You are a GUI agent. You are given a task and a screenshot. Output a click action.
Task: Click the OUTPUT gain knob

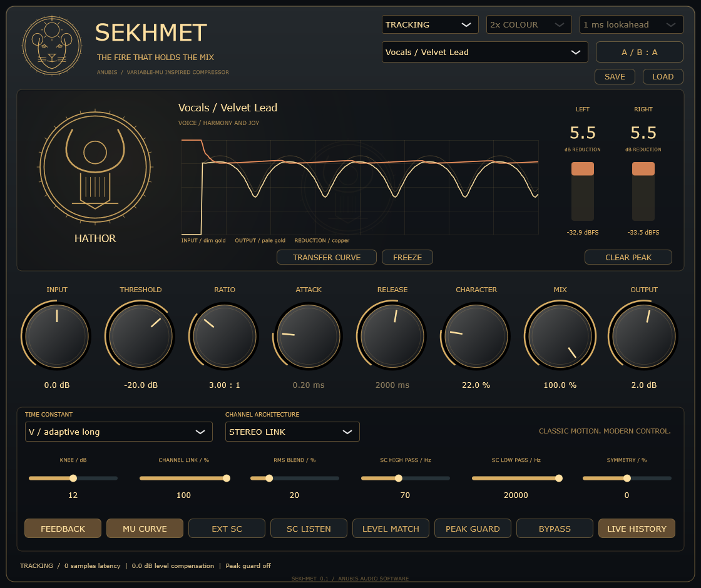pyautogui.click(x=644, y=335)
